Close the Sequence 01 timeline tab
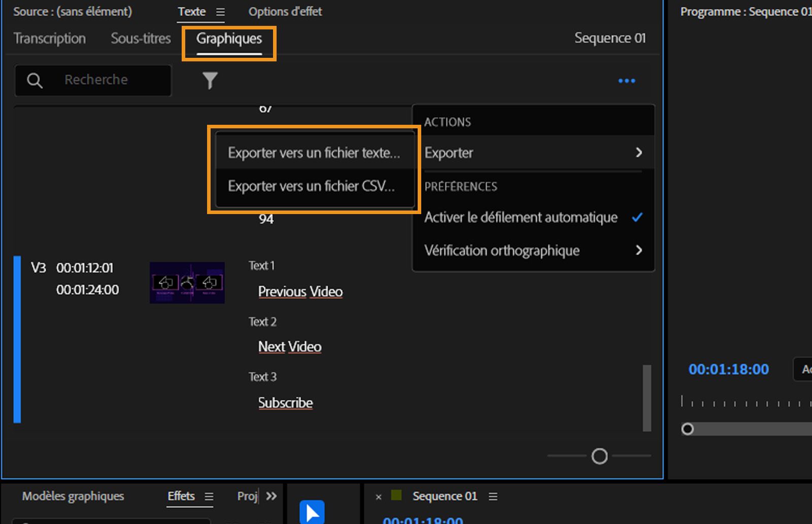812x524 pixels. 379,497
